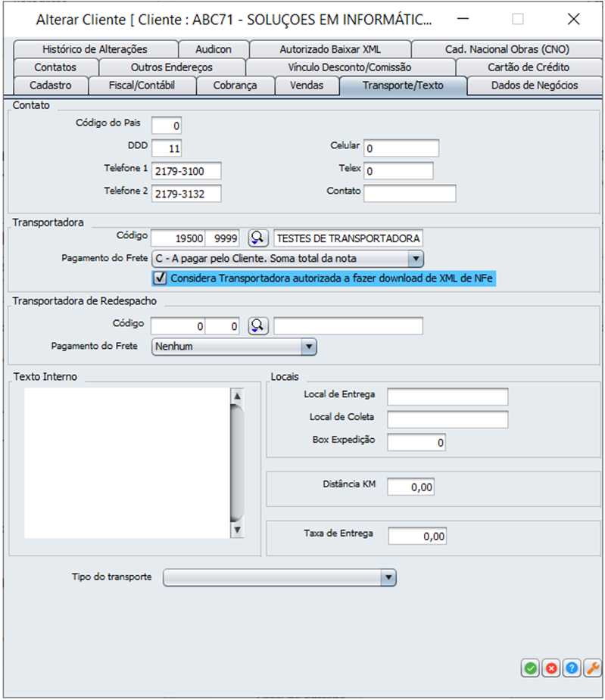Search Transportadora code with magnifier icon
Viewport: 605px width, 700px height.
[258, 238]
